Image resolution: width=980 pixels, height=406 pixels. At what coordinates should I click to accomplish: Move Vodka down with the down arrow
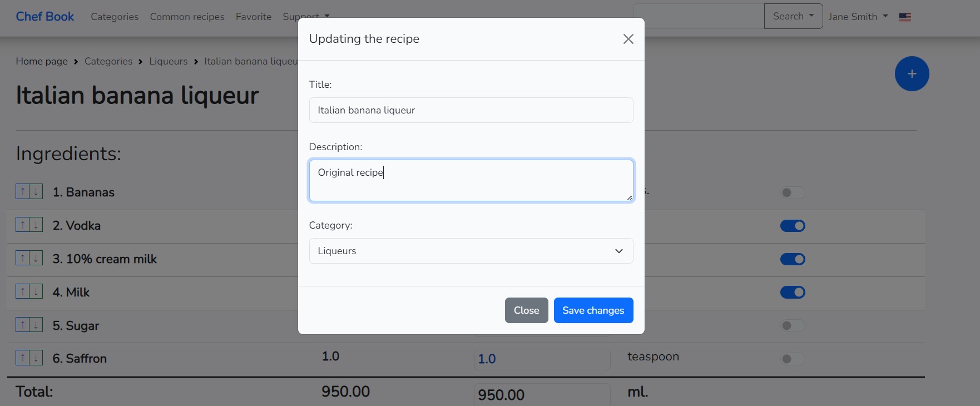[36, 225]
